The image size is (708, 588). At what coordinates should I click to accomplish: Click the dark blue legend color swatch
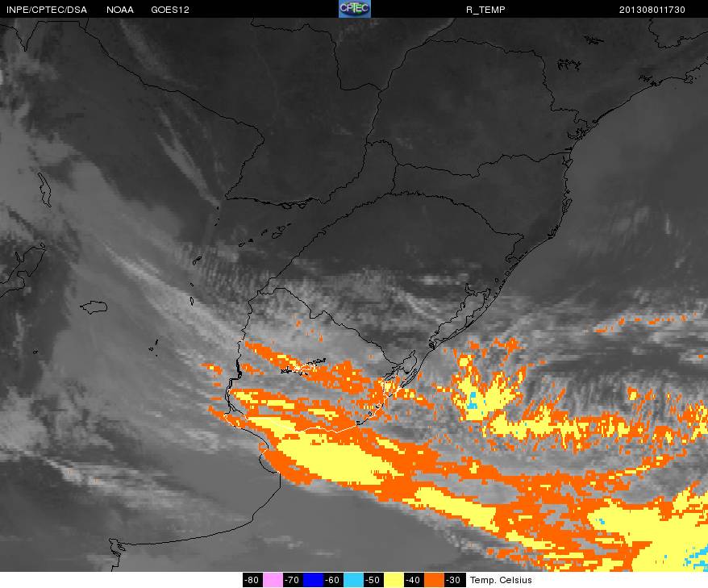point(314,580)
